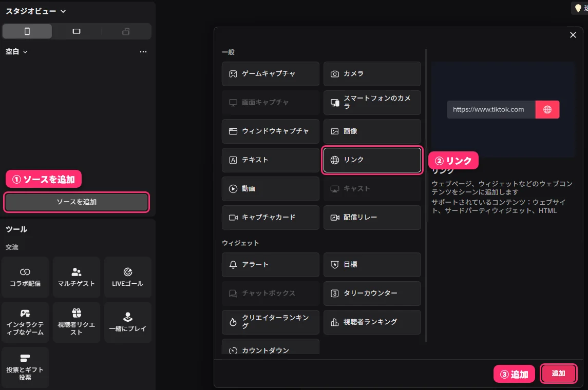Select クリエイターランキング widget
Viewport: 588px width, 390px height.
click(x=270, y=322)
